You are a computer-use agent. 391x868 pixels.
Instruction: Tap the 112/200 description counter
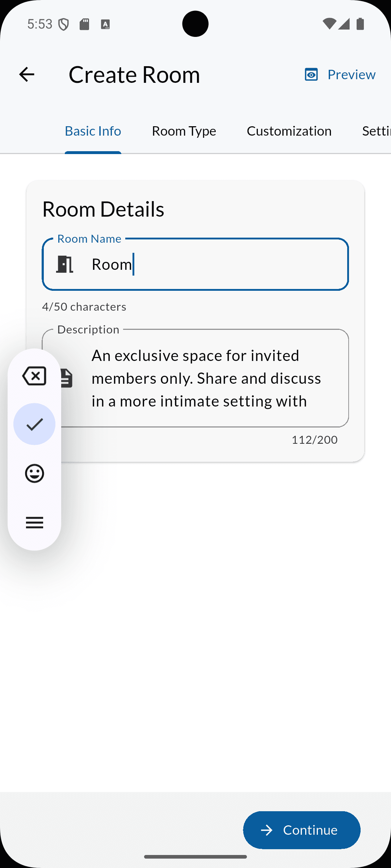[x=315, y=440]
